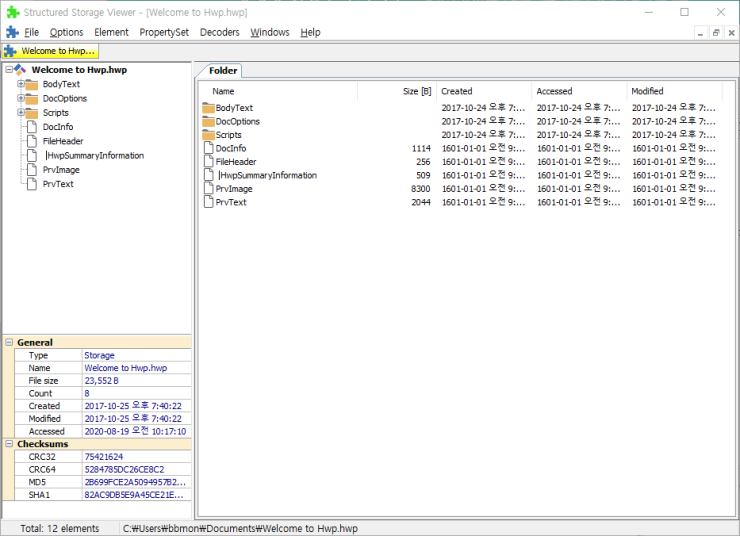Viewport: 740px width, 536px height.
Task: Click the MD5 checksum value field
Action: click(x=134, y=482)
